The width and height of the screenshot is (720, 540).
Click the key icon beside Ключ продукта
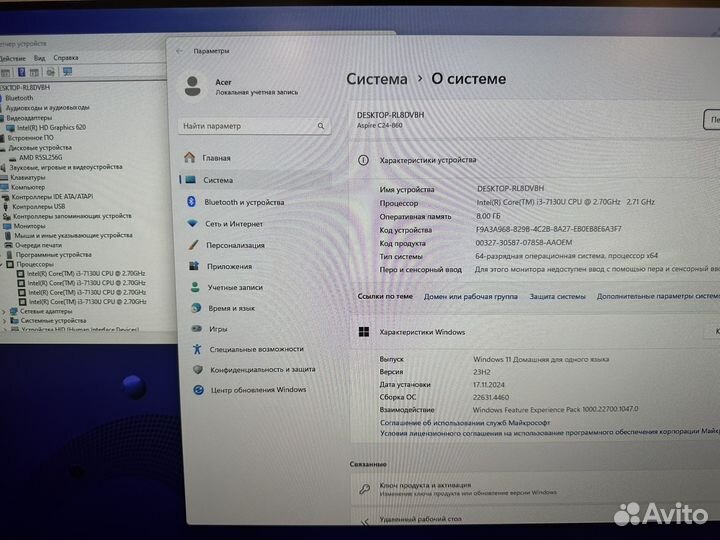click(365, 489)
